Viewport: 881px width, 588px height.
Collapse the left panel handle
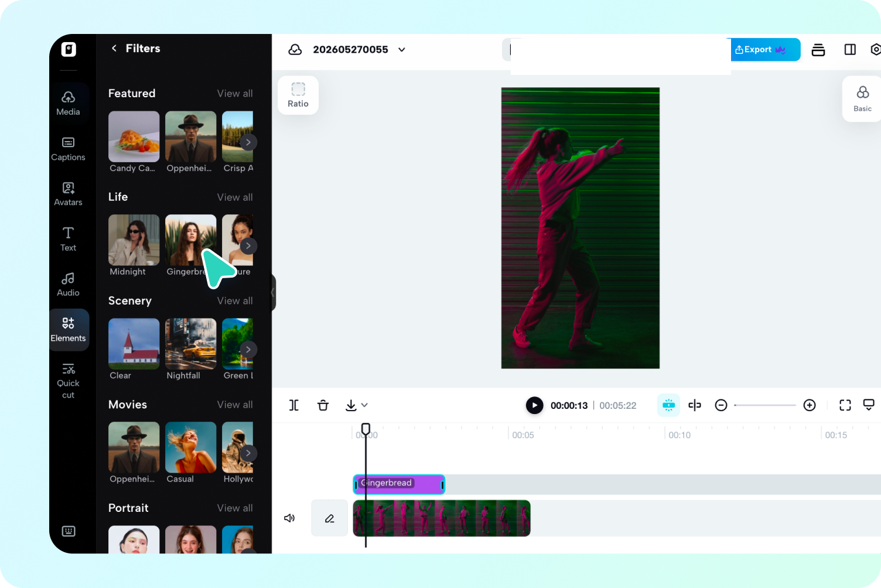click(x=273, y=292)
